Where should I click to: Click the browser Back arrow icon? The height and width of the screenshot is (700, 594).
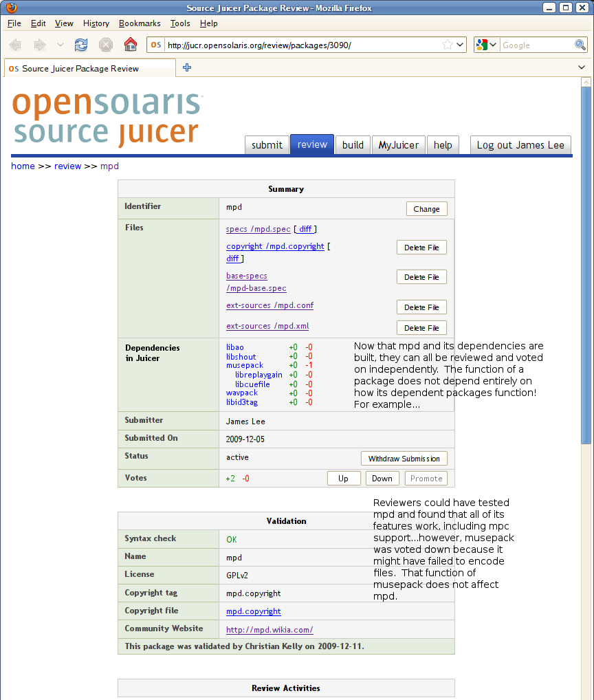click(15, 45)
